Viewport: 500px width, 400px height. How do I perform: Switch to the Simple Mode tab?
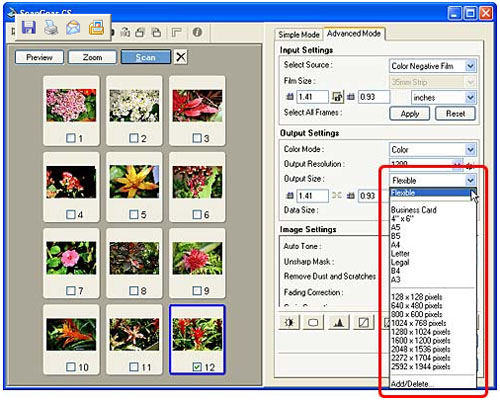pyautogui.click(x=299, y=34)
